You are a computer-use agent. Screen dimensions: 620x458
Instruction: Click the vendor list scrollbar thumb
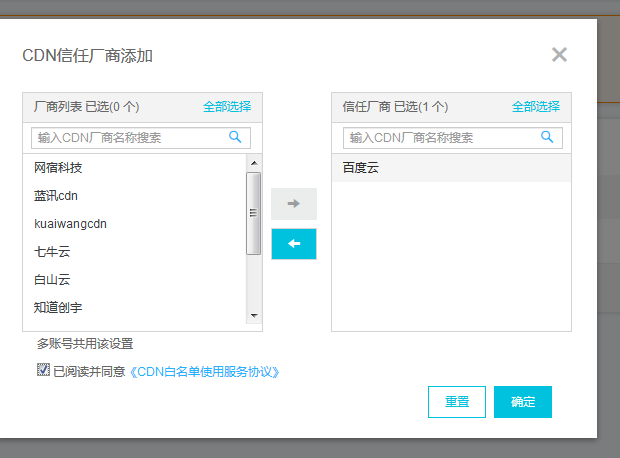tap(254, 213)
